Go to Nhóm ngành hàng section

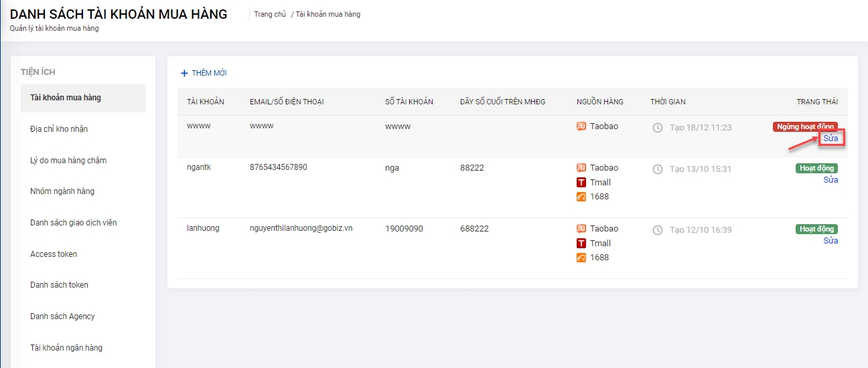click(62, 191)
